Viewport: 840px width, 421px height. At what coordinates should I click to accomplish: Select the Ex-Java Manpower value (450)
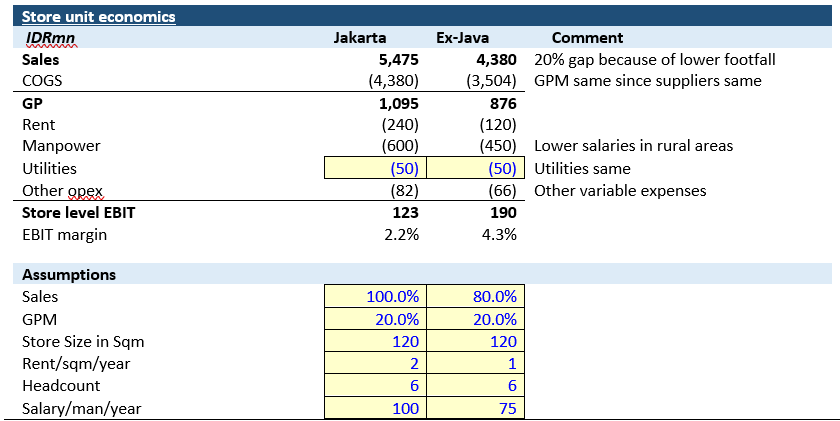[498, 146]
